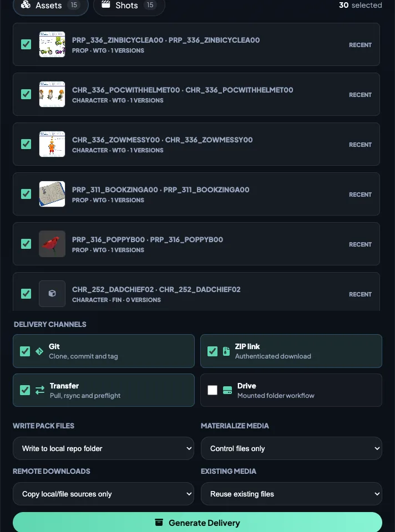Open the PRP_316_POPPYB00 poppy thumbnail
Viewport: 395px width, 532px height.
pos(52,244)
